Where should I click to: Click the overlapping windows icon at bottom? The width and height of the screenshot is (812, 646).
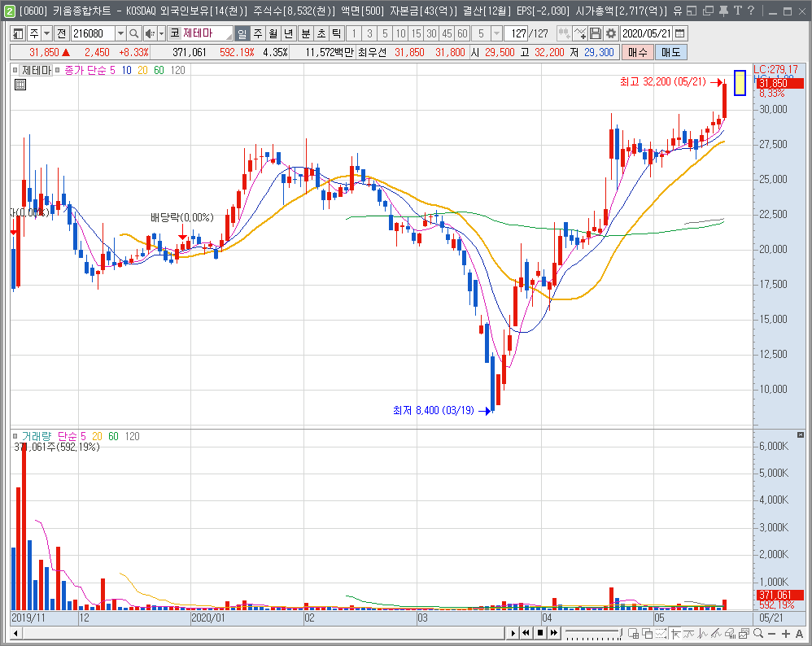click(x=648, y=633)
